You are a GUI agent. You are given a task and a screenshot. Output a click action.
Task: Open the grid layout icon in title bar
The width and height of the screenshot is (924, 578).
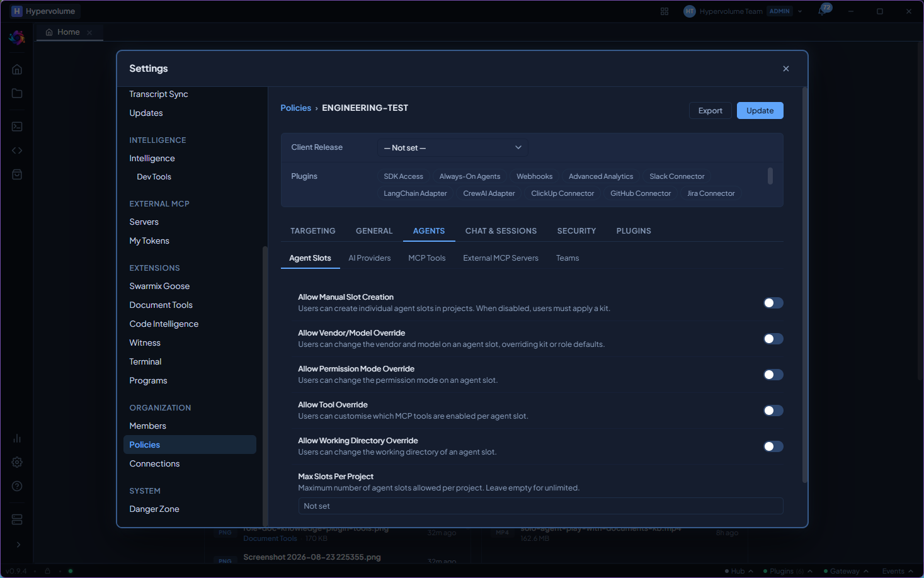[664, 11]
